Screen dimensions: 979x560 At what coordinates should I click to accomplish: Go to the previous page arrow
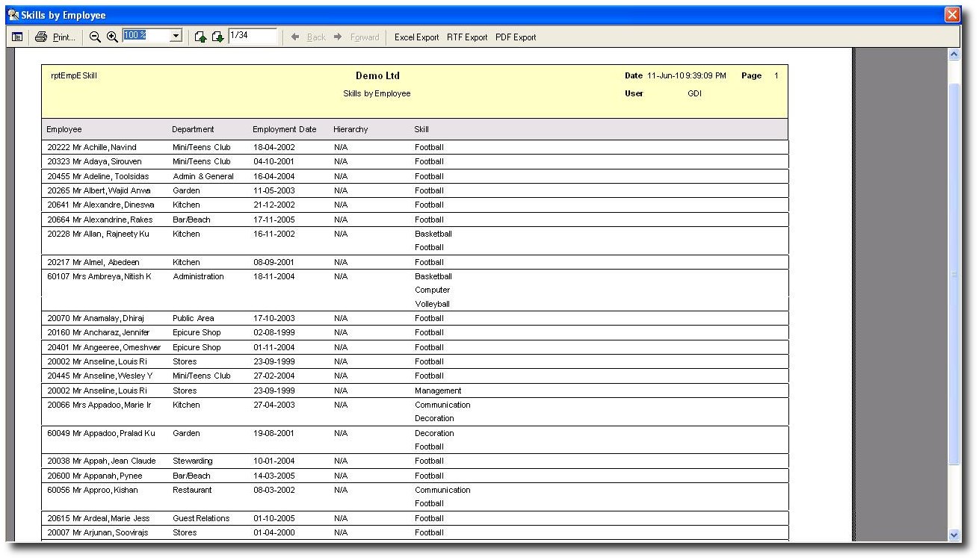[200, 37]
